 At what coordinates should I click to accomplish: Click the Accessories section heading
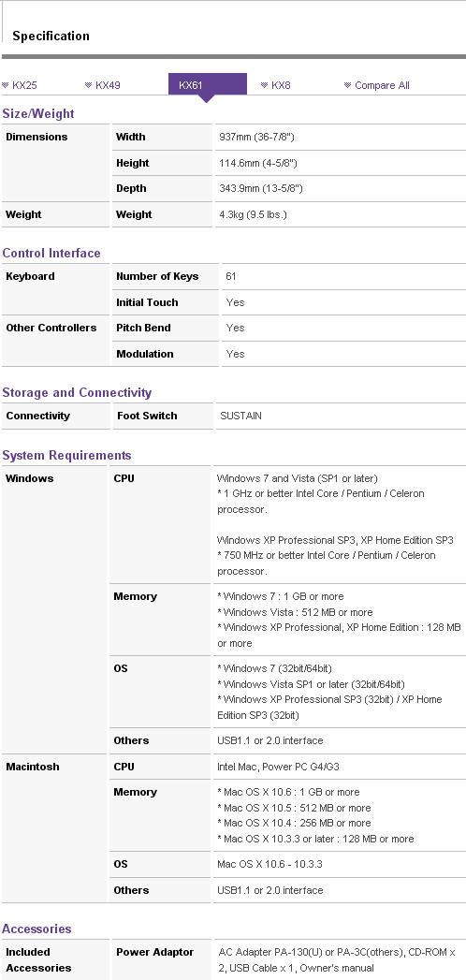[36, 929]
